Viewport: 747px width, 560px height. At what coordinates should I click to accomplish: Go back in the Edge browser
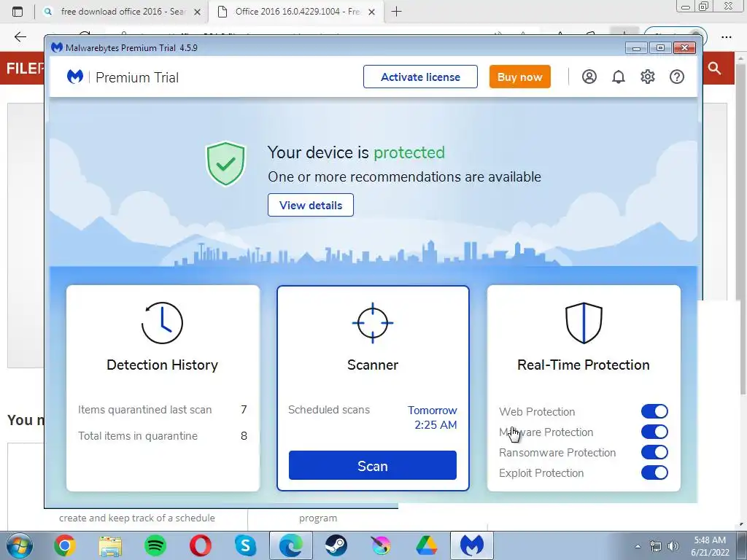(20, 36)
